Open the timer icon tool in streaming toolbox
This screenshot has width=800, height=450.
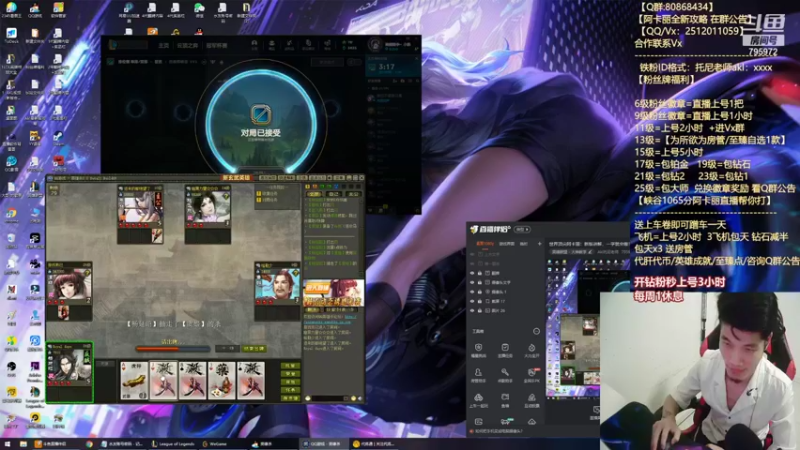[x=531, y=350]
